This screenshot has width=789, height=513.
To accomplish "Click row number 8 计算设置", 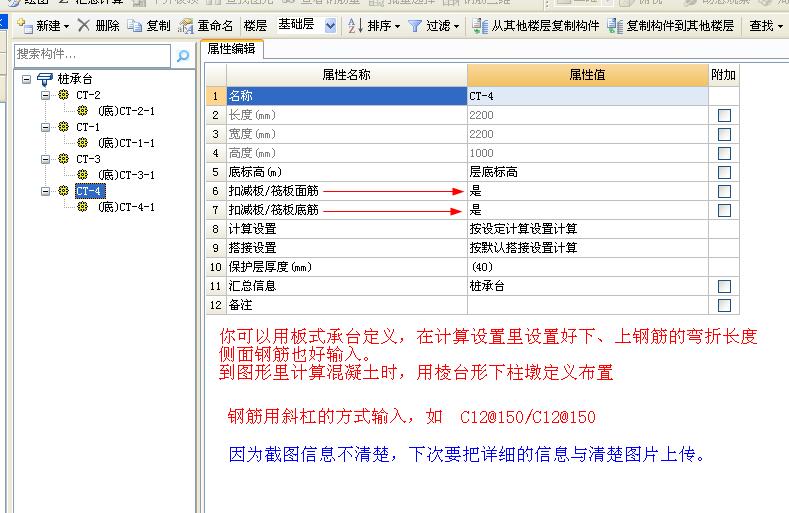I will click(x=216, y=229).
